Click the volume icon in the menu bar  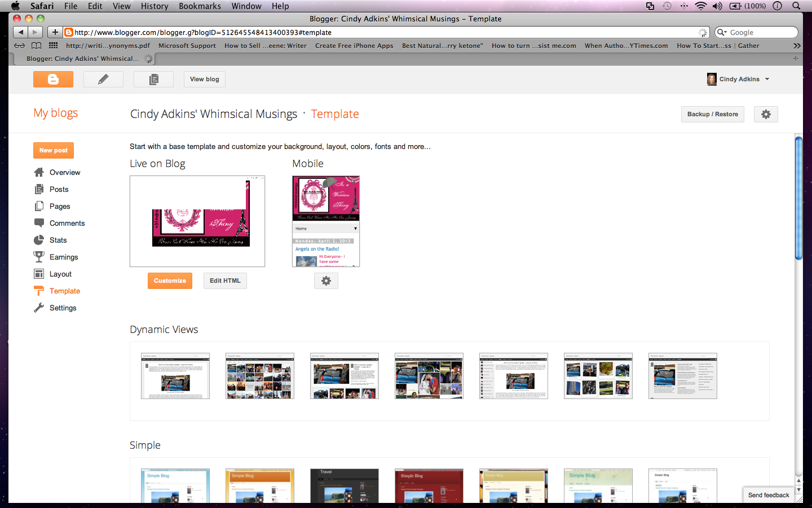pyautogui.click(x=717, y=6)
